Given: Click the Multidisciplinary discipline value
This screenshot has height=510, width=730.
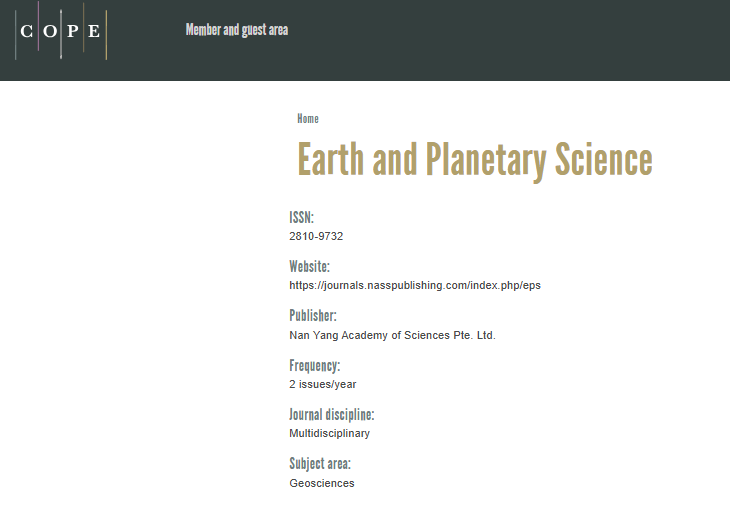Looking at the screenshot, I should 330,434.
